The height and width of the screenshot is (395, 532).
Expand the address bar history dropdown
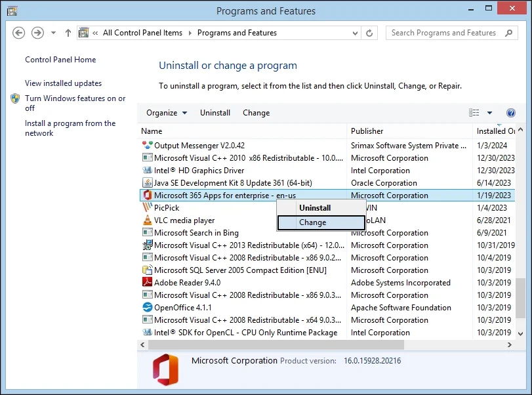pyautogui.click(x=355, y=33)
